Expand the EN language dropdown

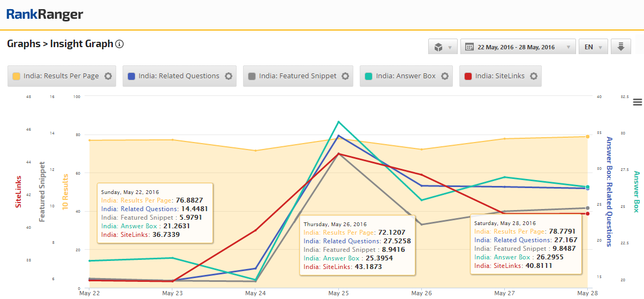tap(593, 47)
